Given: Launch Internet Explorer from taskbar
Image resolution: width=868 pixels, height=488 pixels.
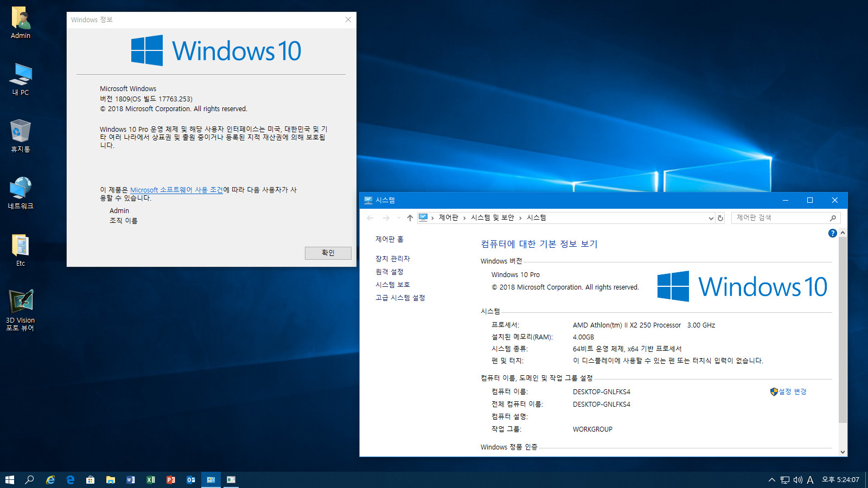Looking at the screenshot, I should (x=50, y=480).
